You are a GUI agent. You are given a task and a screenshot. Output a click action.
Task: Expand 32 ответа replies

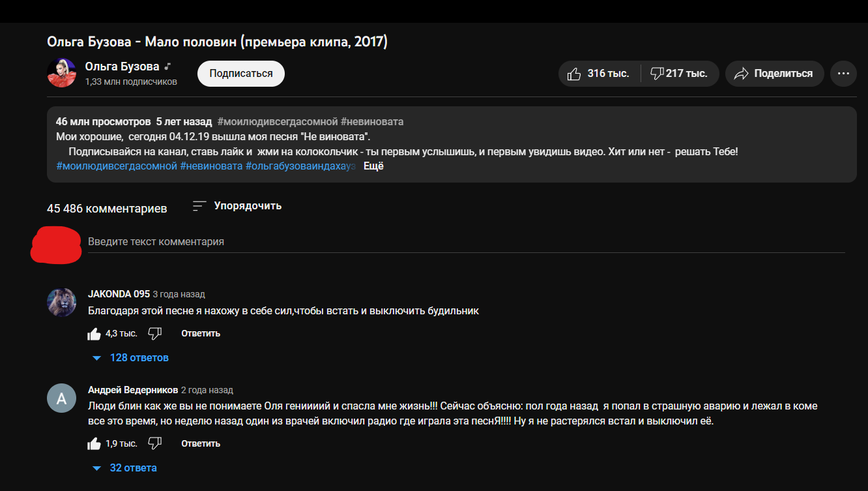point(125,468)
